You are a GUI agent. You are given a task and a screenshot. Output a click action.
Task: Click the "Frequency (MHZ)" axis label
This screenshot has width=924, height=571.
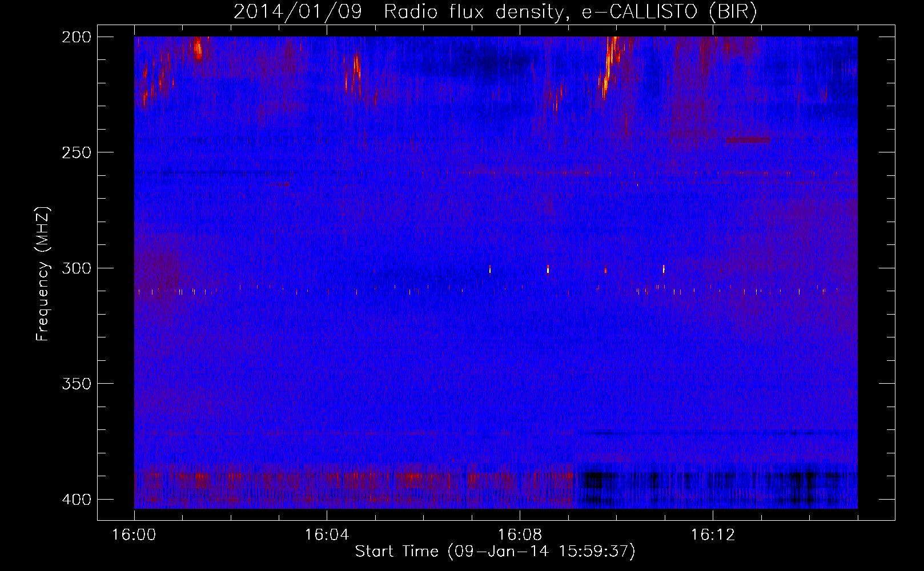click(x=43, y=274)
